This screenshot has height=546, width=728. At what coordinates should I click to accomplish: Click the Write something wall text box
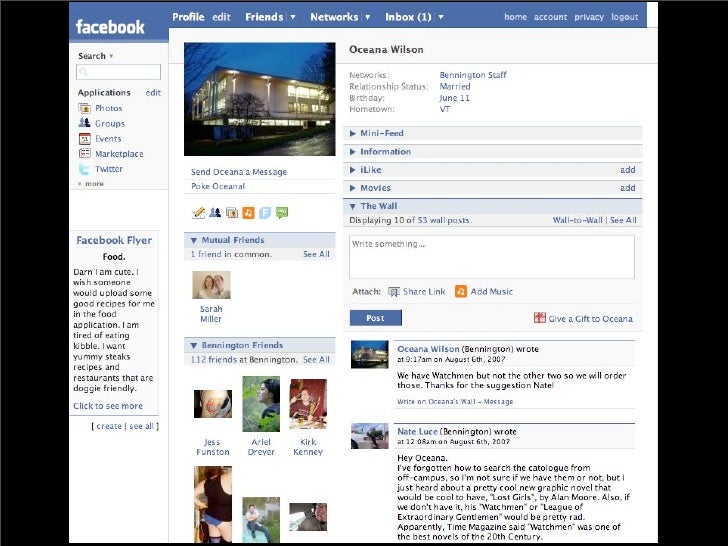pos(492,257)
